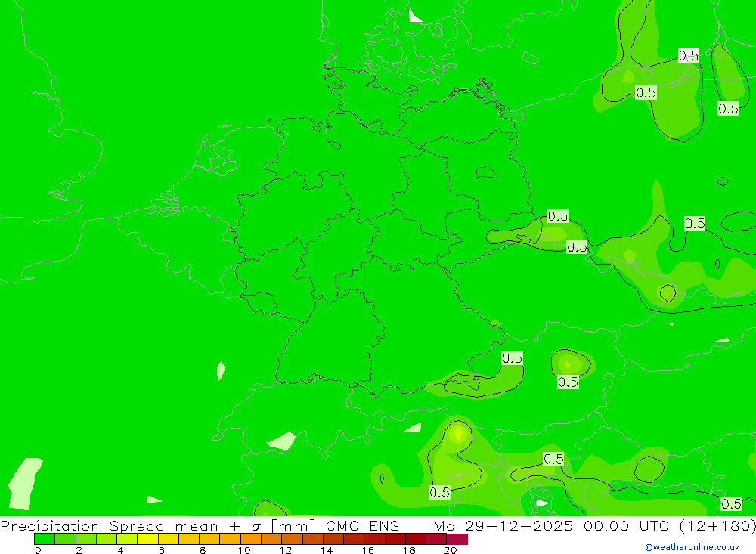Click the '(12+180)' forecast hour text
This screenshot has height=554, width=756.
point(717,525)
